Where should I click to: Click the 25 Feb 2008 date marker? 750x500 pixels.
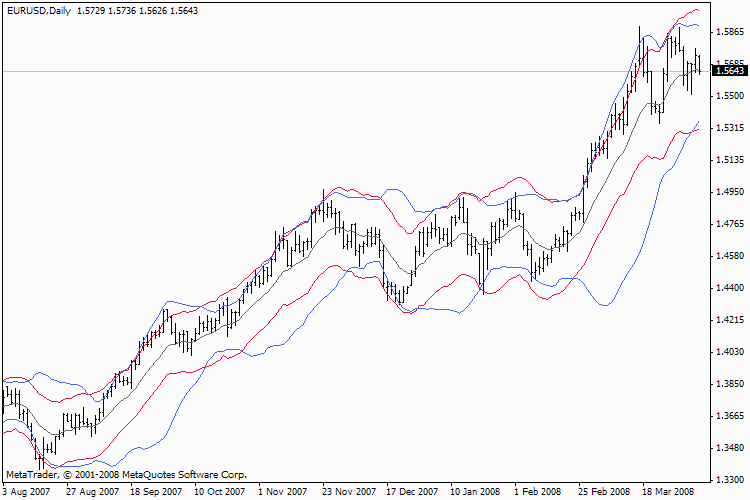(604, 491)
